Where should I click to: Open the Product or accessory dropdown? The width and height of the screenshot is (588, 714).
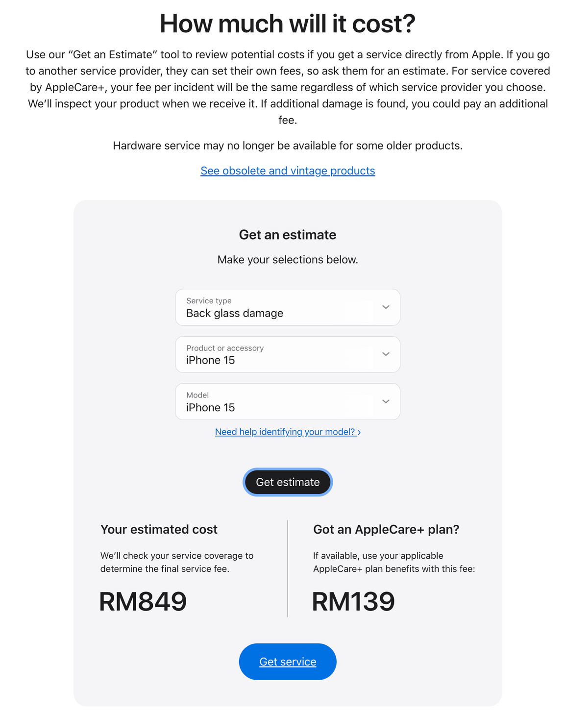pyautogui.click(x=288, y=354)
